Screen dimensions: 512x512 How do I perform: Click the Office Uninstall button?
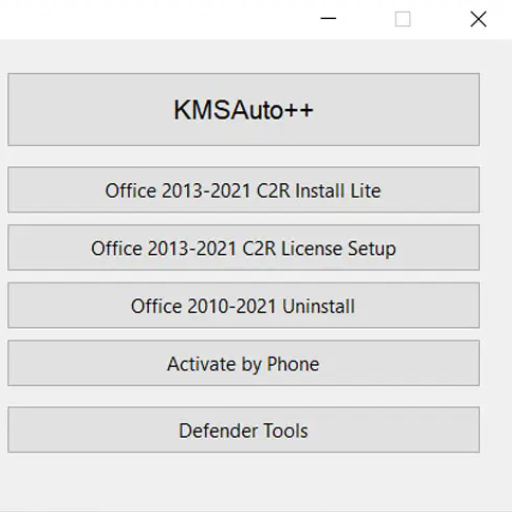click(x=244, y=305)
